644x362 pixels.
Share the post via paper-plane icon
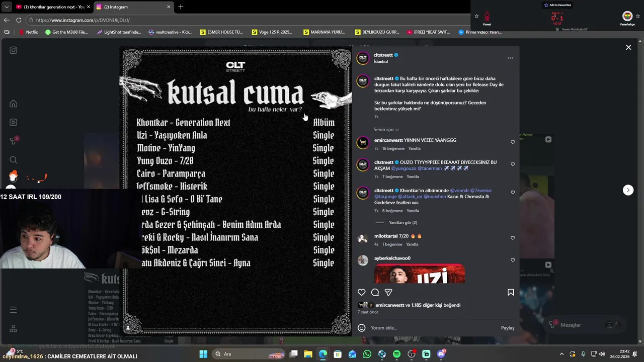tap(388, 292)
